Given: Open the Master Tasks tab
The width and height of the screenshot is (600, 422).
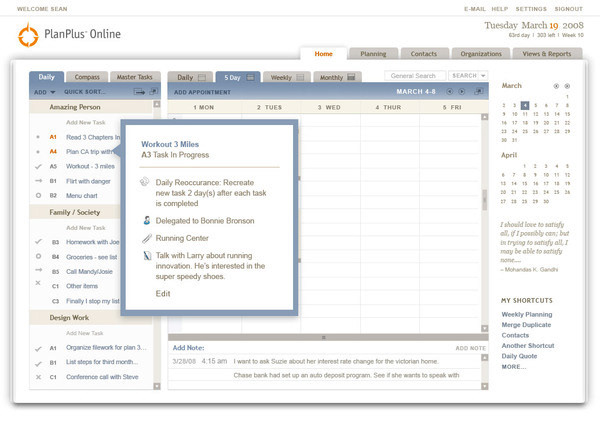Looking at the screenshot, I should pyautogui.click(x=135, y=77).
